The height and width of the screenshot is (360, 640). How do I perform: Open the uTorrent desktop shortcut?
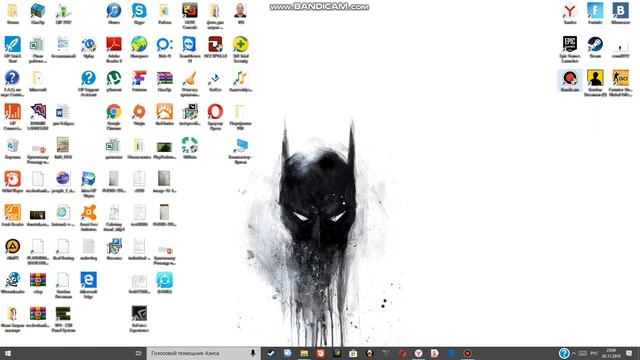tap(113, 78)
